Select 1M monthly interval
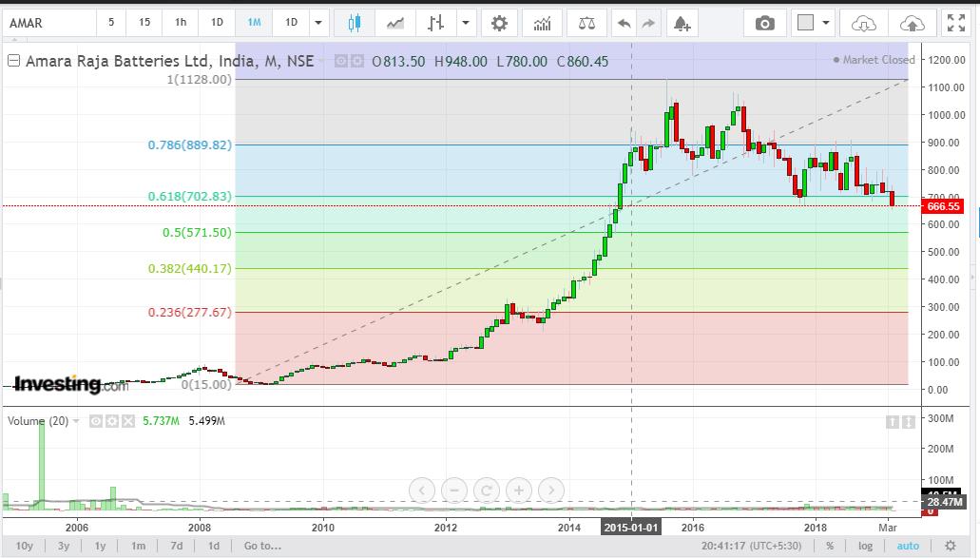 [254, 23]
